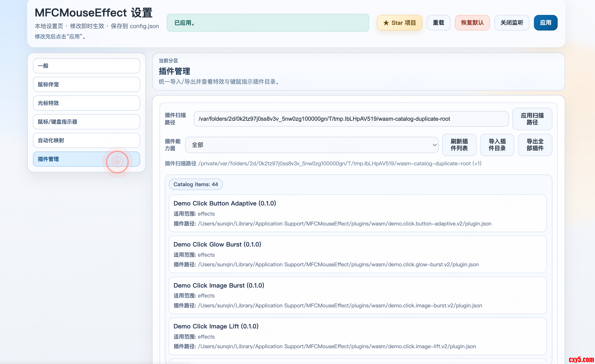Open the 一般 settings section

pyautogui.click(x=86, y=66)
